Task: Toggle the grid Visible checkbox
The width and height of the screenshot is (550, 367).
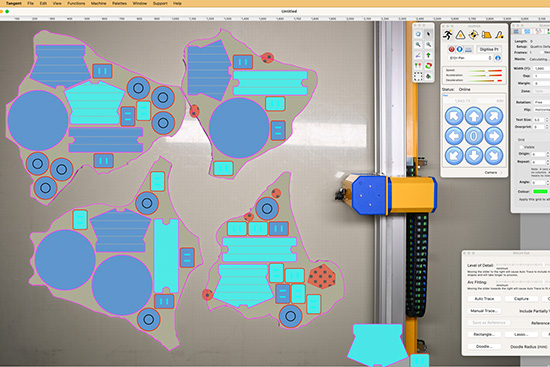Action: click(x=522, y=147)
